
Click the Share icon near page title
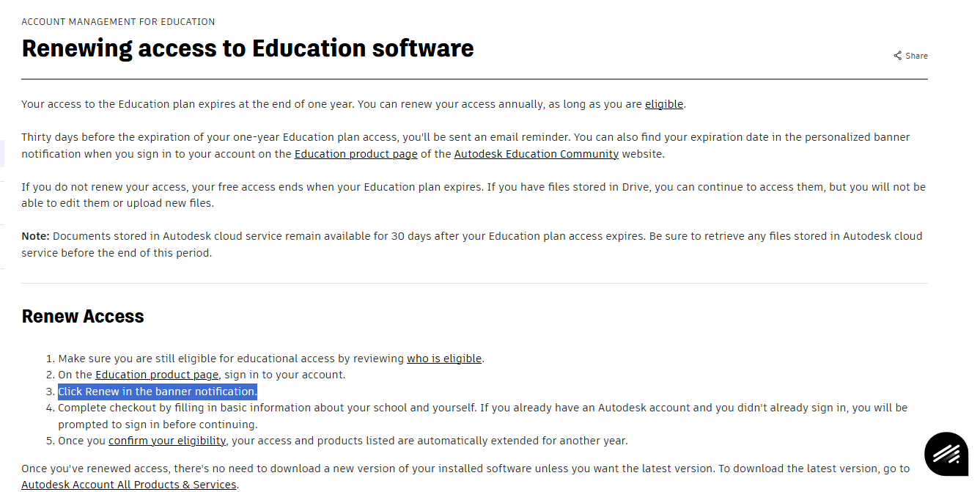click(x=897, y=56)
